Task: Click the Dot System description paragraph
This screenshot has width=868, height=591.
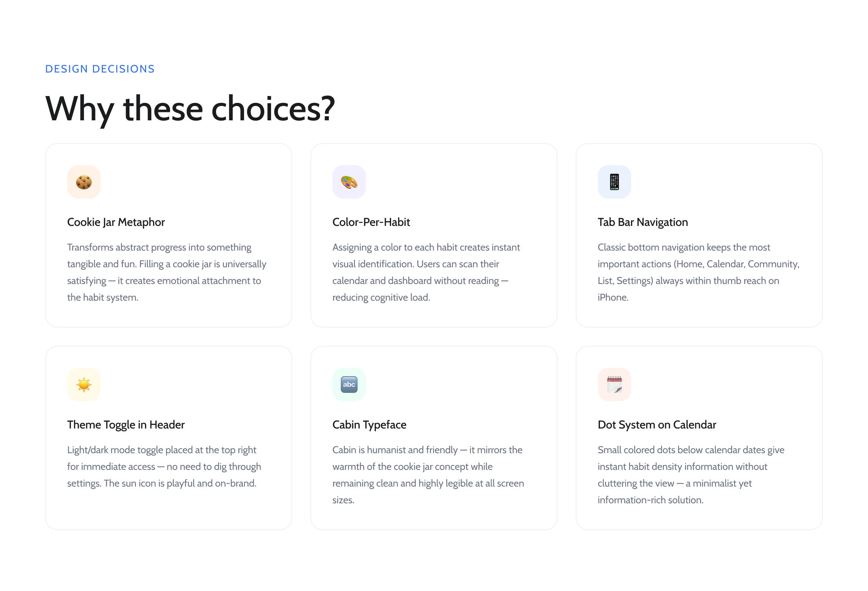Action: (691, 475)
